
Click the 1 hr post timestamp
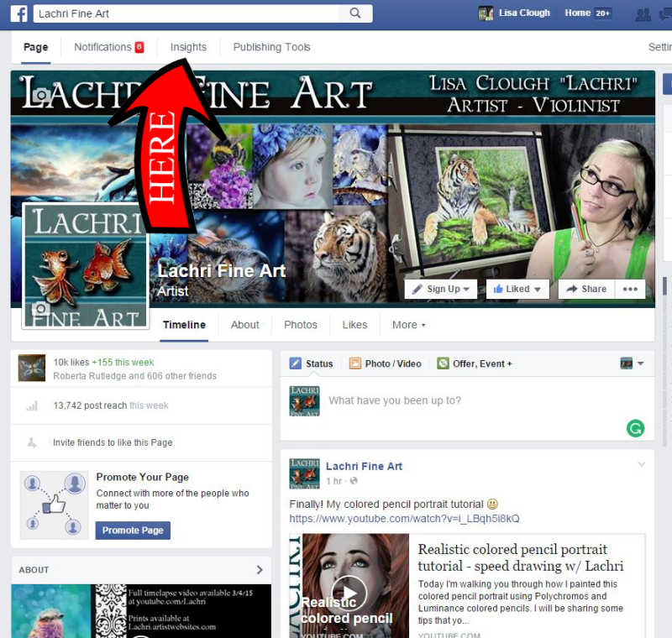333,481
